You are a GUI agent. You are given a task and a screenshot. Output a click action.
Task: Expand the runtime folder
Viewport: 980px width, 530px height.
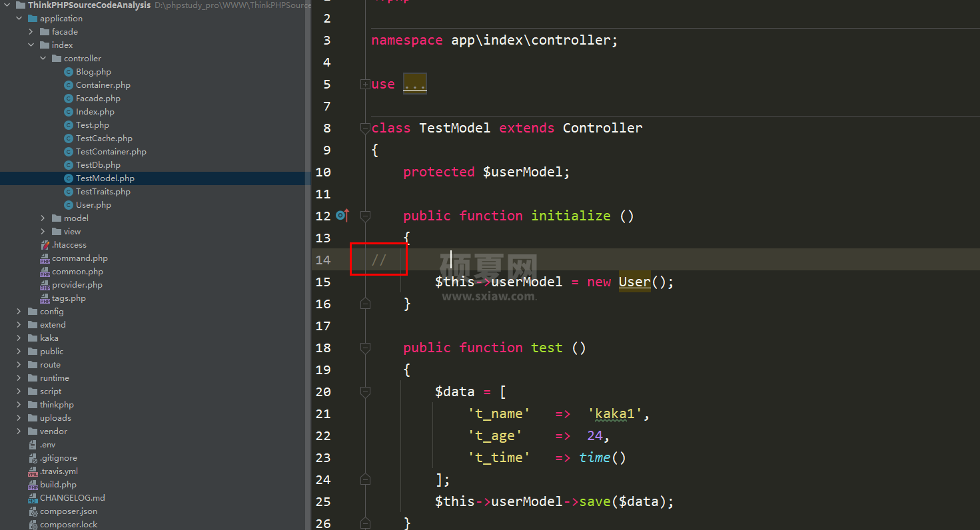19,378
